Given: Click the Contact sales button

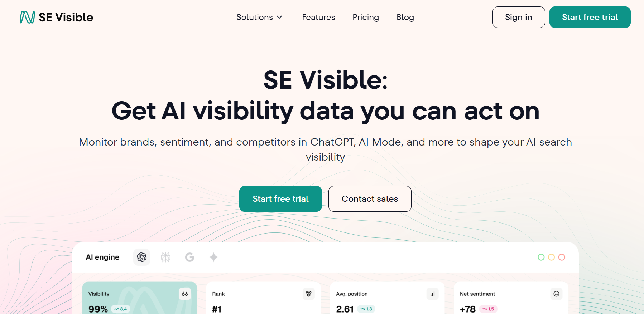Looking at the screenshot, I should 370,199.
